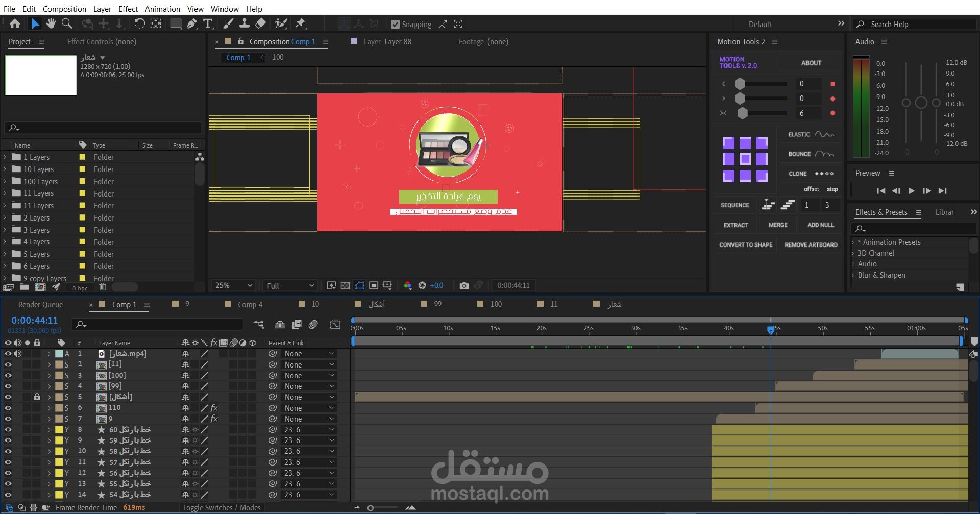This screenshot has width=980, height=514.
Task: Select the Roto Brush tool
Action: [x=281, y=23]
